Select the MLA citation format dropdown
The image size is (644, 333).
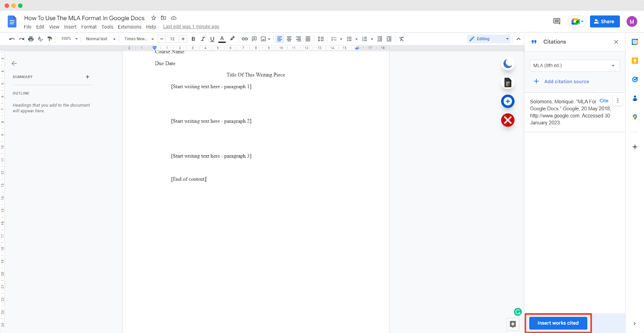[575, 66]
